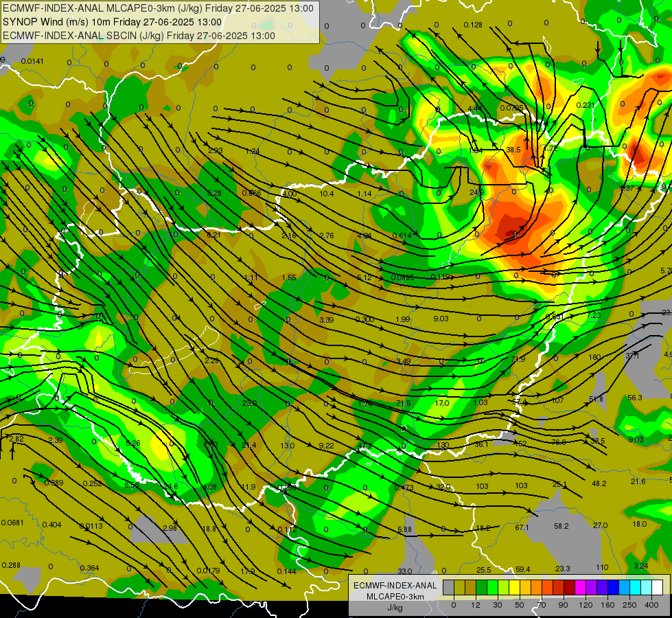This screenshot has width=672, height=618.
Task: Click the 13.0 value on the map
Action: (287, 446)
